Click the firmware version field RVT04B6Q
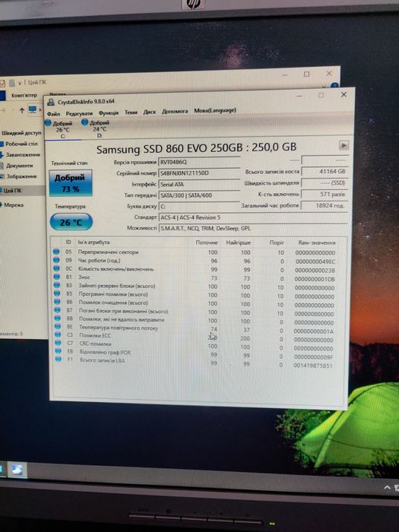The image size is (399, 532). (x=199, y=162)
